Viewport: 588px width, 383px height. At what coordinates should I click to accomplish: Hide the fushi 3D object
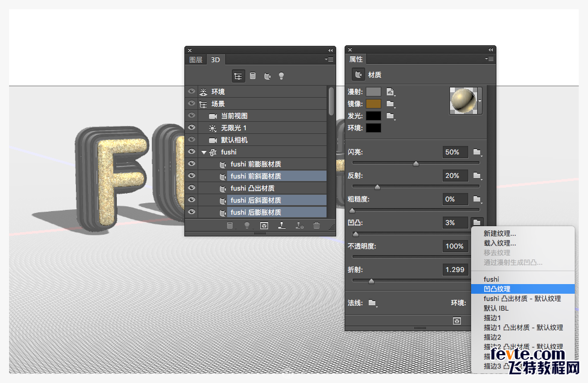(x=192, y=151)
